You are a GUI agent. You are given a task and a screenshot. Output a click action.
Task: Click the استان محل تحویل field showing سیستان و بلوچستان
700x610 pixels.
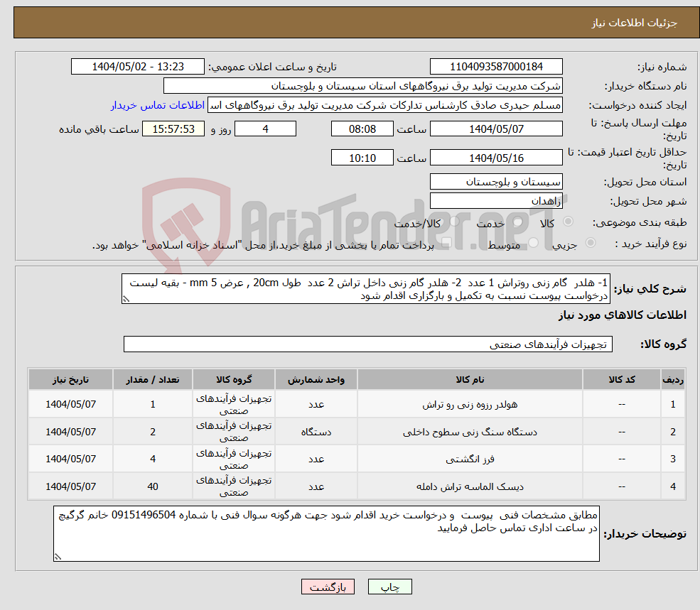pyautogui.click(x=495, y=182)
